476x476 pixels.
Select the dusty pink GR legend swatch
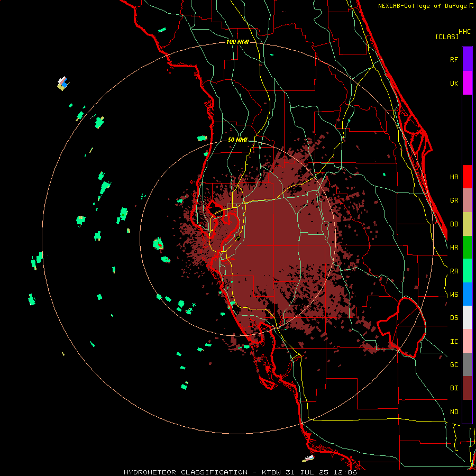467,200
